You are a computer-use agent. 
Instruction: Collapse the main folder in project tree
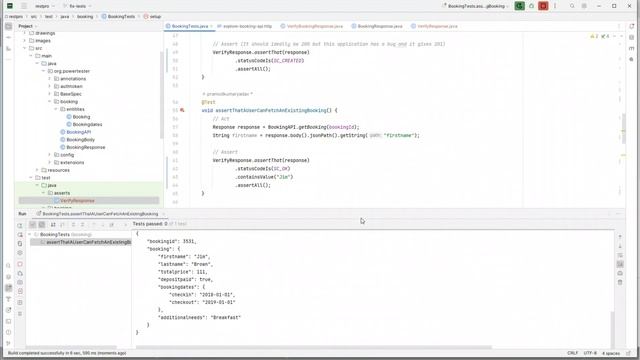(31, 56)
